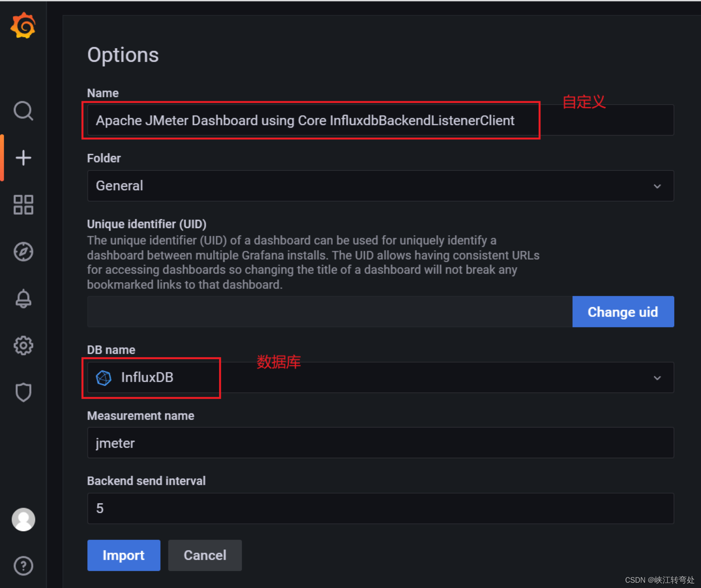Focus the UID input field

[330, 312]
